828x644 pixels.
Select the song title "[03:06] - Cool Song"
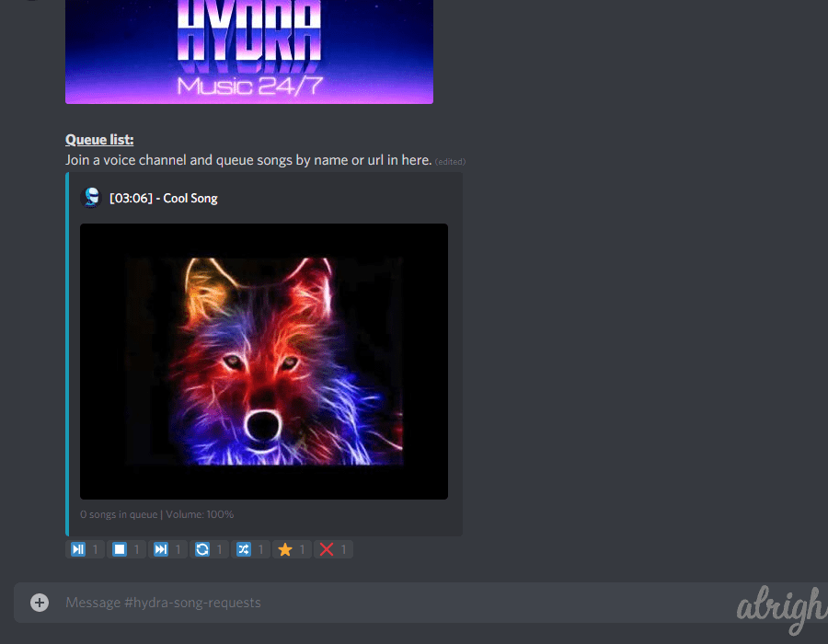click(x=162, y=198)
